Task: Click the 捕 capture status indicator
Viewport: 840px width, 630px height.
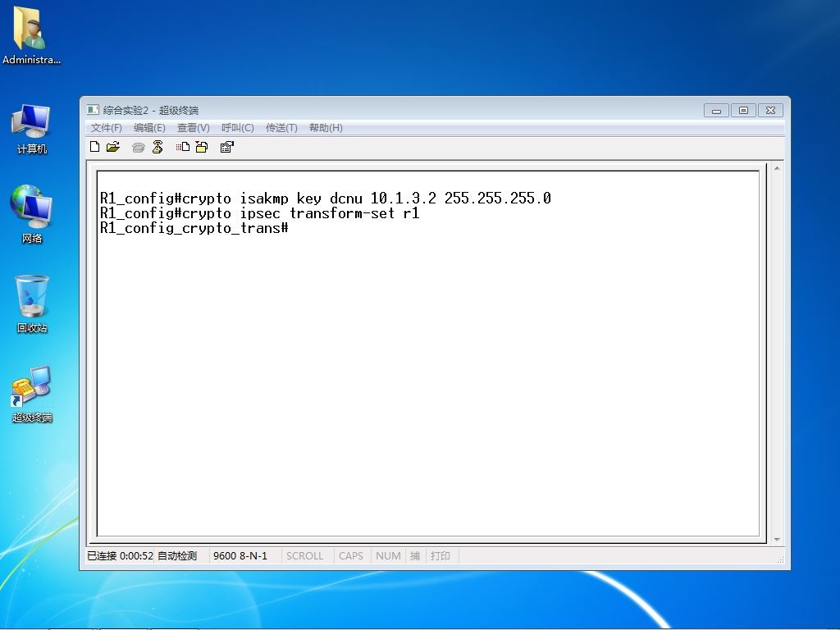Action: (x=414, y=556)
